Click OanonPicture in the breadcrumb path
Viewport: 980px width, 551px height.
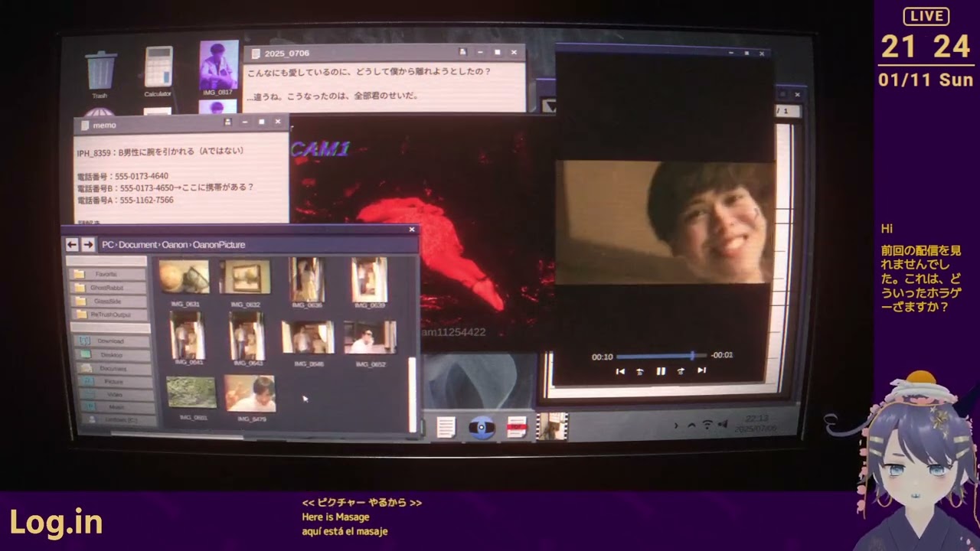219,245
